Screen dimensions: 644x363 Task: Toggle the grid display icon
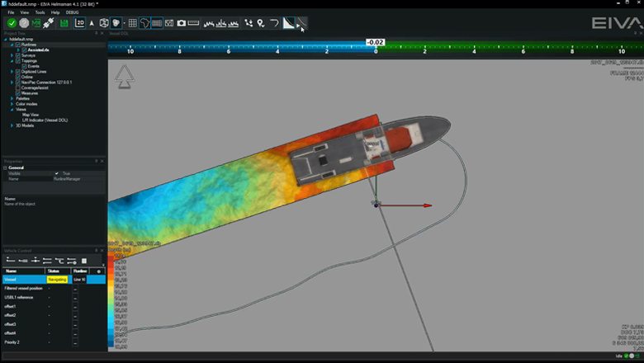click(x=133, y=23)
